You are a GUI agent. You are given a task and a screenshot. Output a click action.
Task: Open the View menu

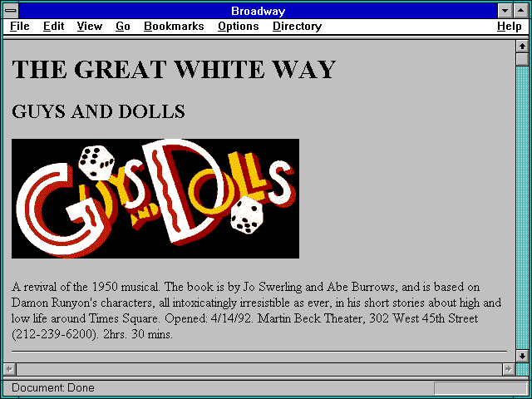90,27
